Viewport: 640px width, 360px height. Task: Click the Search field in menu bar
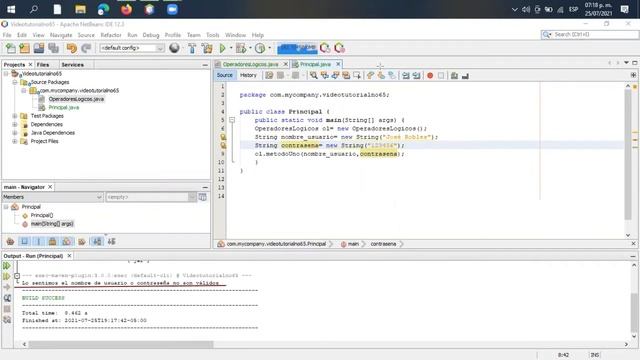click(589, 35)
